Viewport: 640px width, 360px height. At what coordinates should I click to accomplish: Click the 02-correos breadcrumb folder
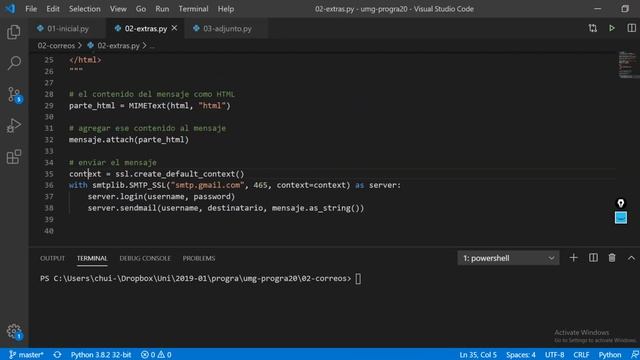[56, 46]
